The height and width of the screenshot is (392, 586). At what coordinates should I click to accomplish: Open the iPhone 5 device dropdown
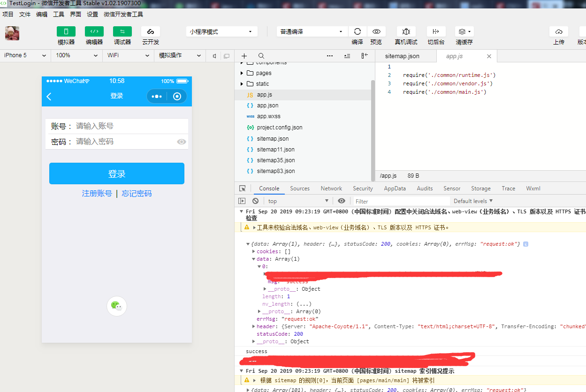pyautogui.click(x=25, y=55)
